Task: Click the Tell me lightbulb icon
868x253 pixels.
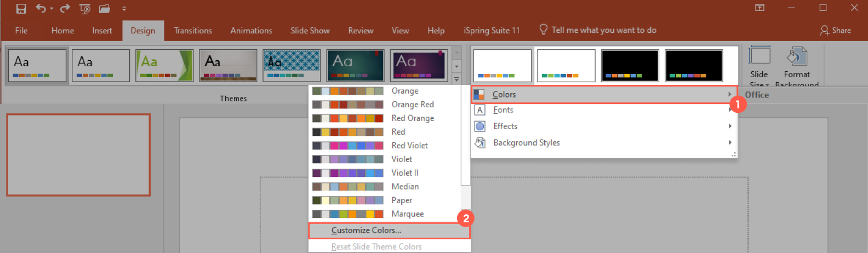Action: (543, 30)
